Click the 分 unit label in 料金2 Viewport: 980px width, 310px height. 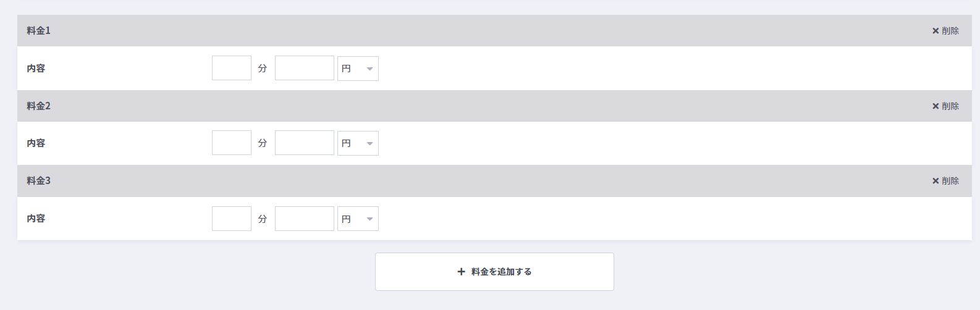point(263,143)
